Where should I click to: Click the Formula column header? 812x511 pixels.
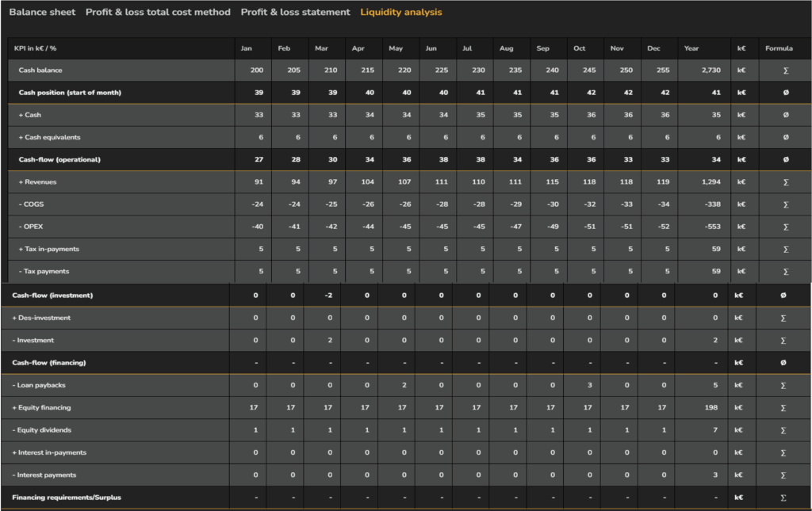(779, 48)
